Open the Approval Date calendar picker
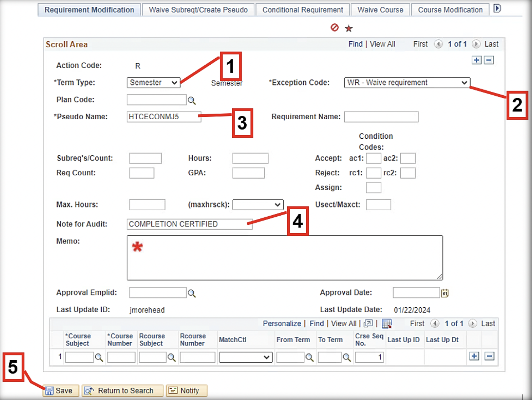532x400 pixels. (445, 293)
